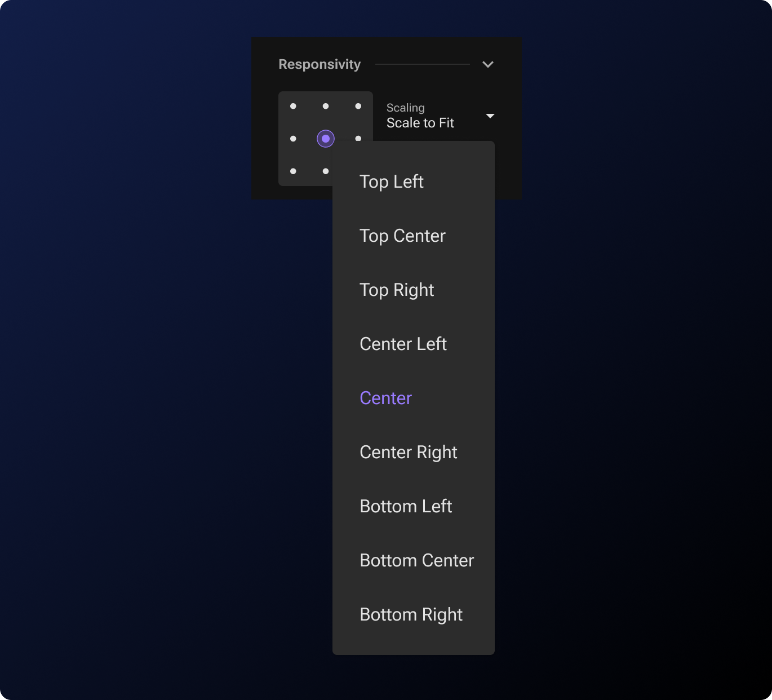
Task: Choose Top Center from the list
Action: [x=402, y=236]
